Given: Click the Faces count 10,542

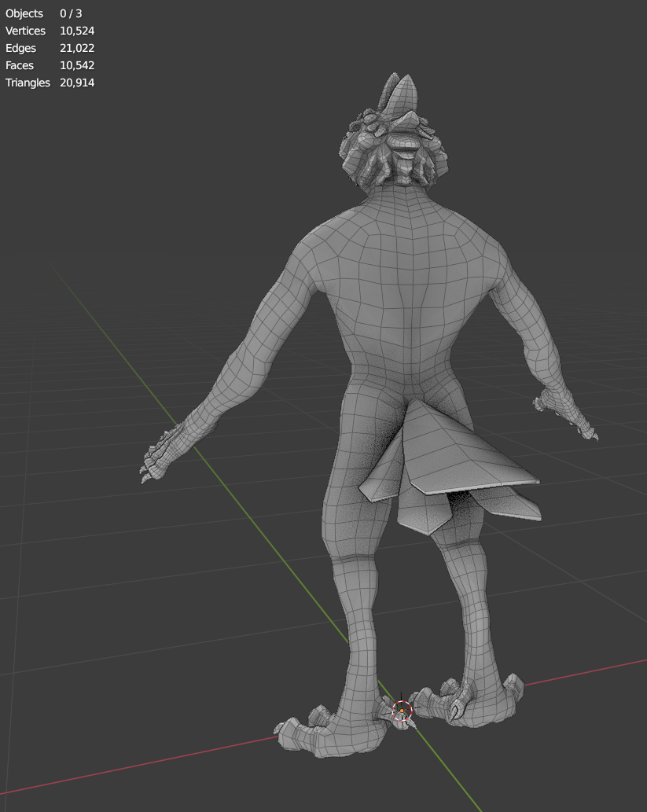Looking at the screenshot, I should click(x=77, y=65).
